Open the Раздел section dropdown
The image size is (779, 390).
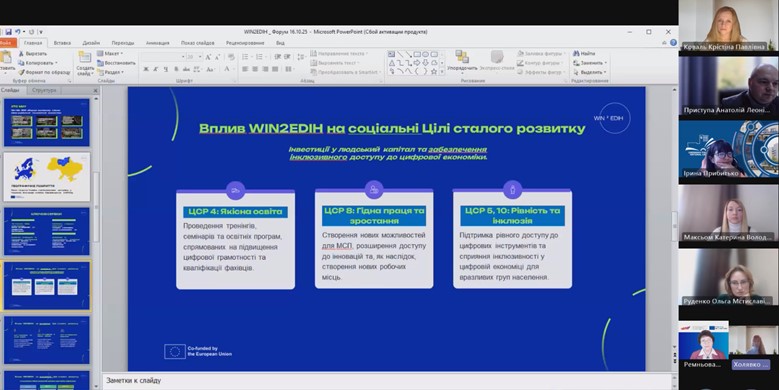pyautogui.click(x=110, y=73)
